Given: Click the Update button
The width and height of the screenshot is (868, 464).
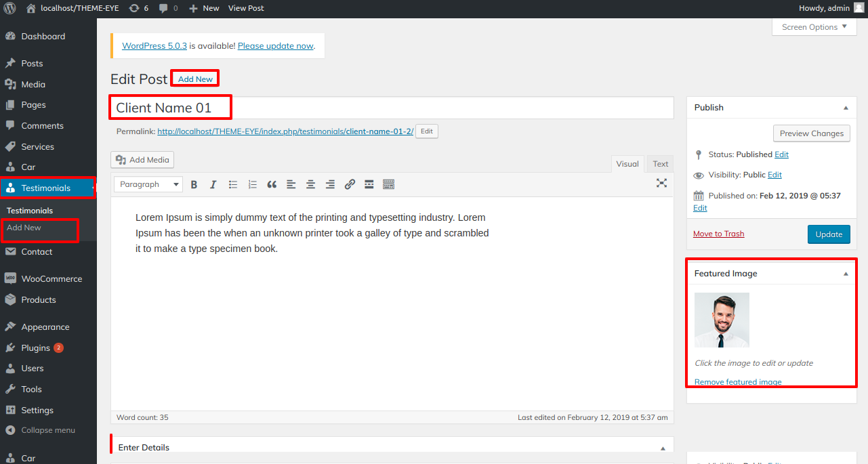Looking at the screenshot, I should pyautogui.click(x=828, y=234).
